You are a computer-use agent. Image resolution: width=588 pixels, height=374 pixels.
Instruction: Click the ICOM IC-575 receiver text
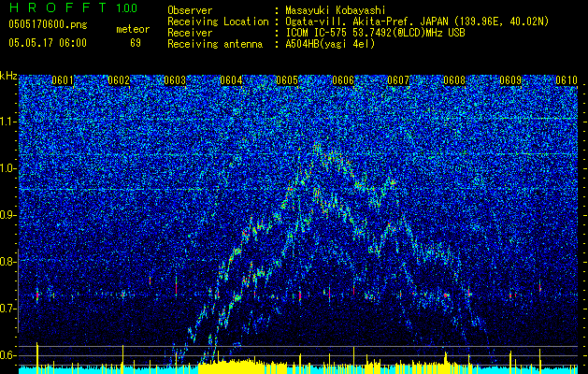coord(375,33)
